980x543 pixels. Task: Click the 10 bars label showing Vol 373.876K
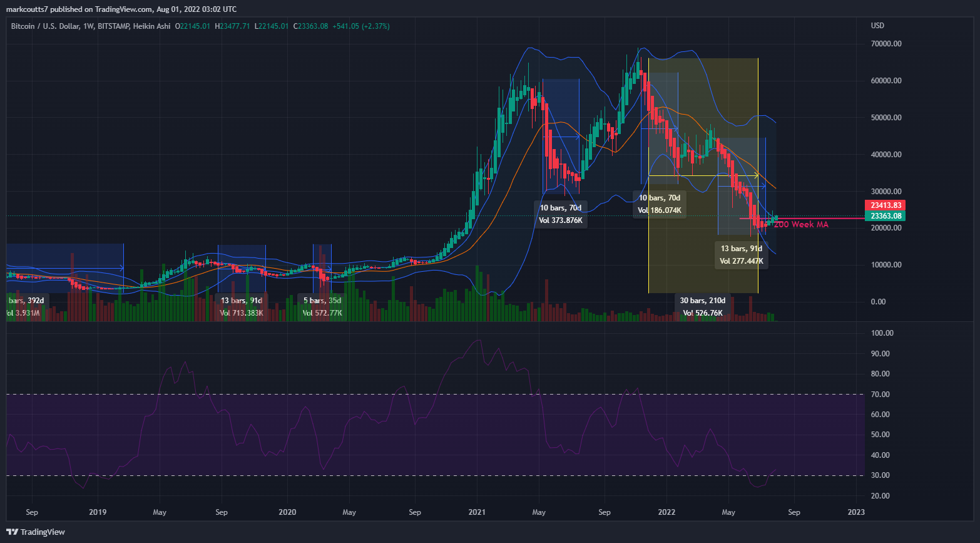click(x=560, y=214)
